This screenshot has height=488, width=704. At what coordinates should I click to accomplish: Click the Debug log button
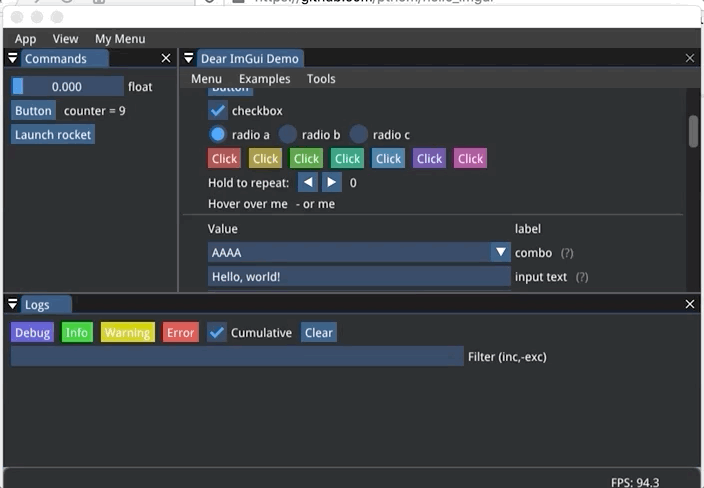(x=32, y=332)
